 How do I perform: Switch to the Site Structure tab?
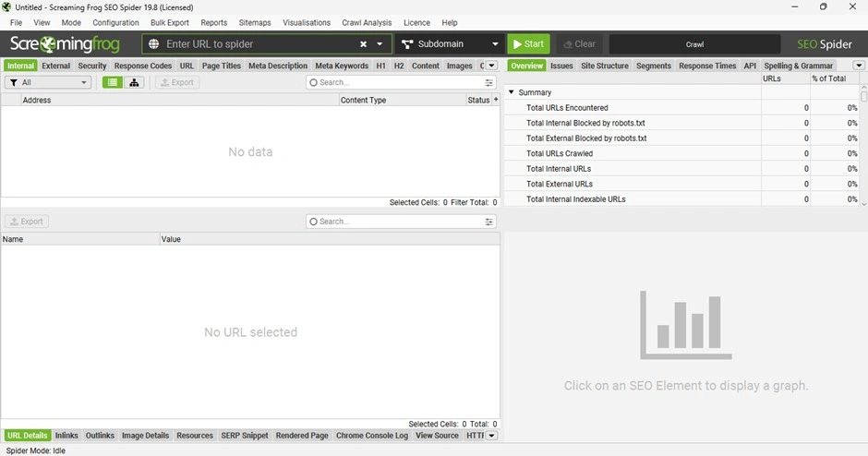[605, 66]
